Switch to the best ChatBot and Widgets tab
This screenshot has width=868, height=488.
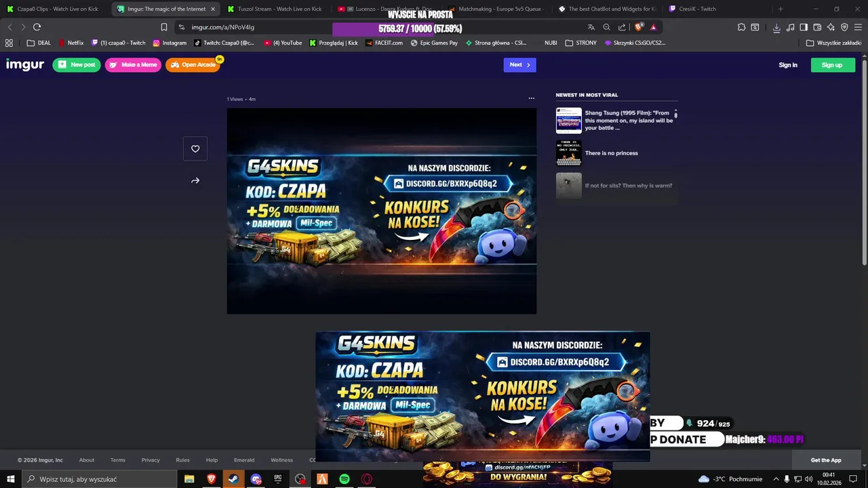pos(606,9)
